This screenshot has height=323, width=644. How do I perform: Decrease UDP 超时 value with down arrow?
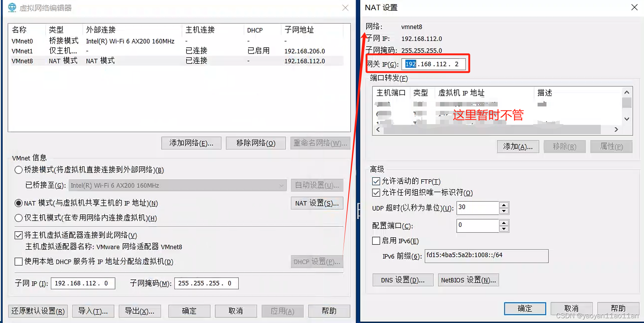pyautogui.click(x=504, y=211)
